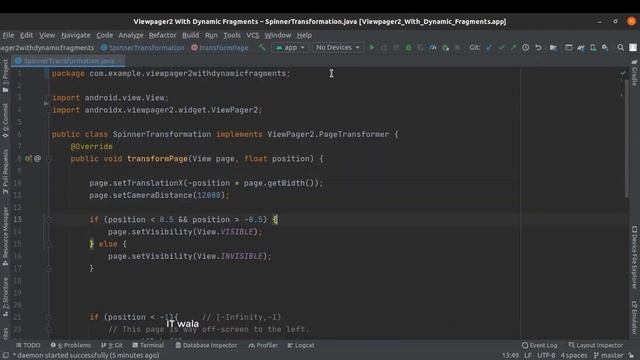Open Structure side panel
Viewport: 640px width, 360px height.
point(5,297)
